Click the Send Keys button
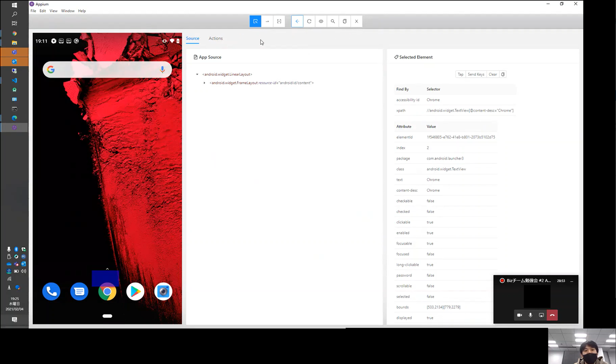 click(476, 74)
